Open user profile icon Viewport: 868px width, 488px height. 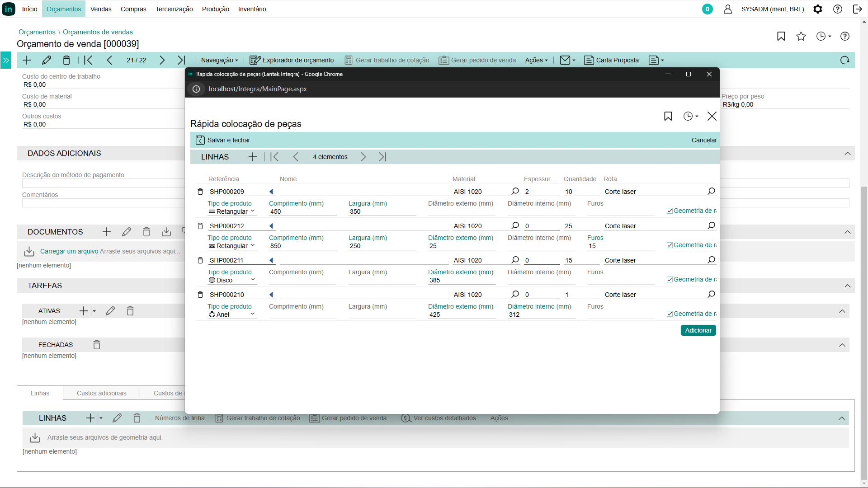728,9
